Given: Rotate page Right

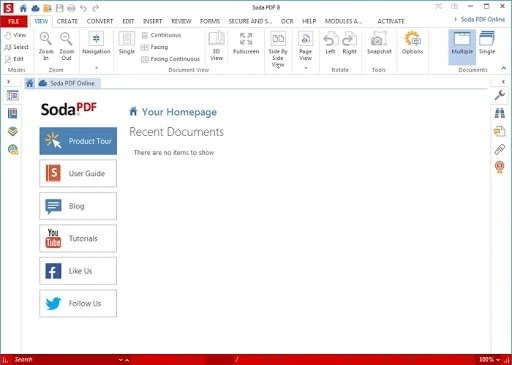Looking at the screenshot, I should tap(349, 43).
